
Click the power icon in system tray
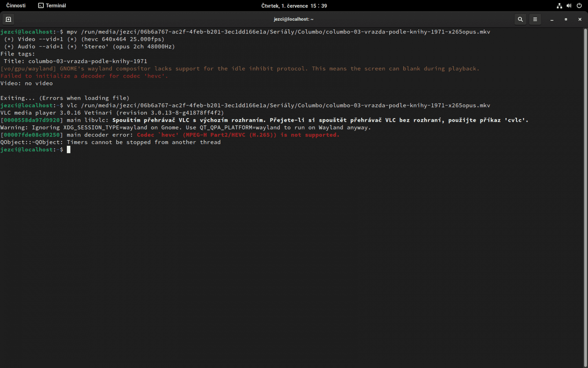579,6
